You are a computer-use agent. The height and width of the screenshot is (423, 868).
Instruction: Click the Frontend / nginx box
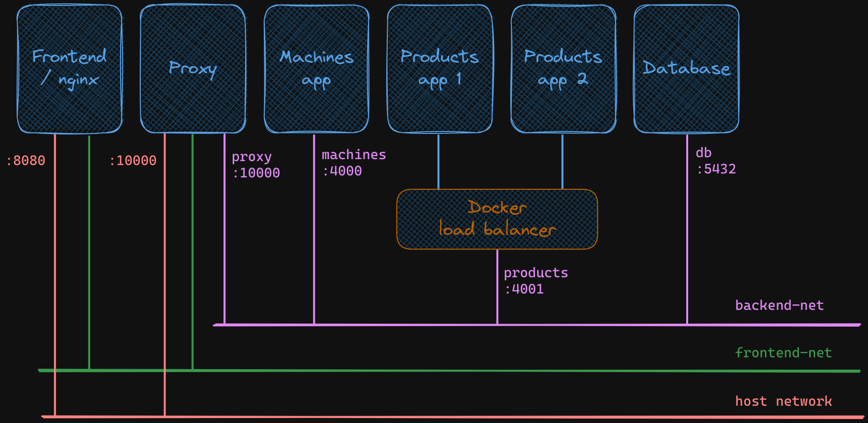point(70,69)
